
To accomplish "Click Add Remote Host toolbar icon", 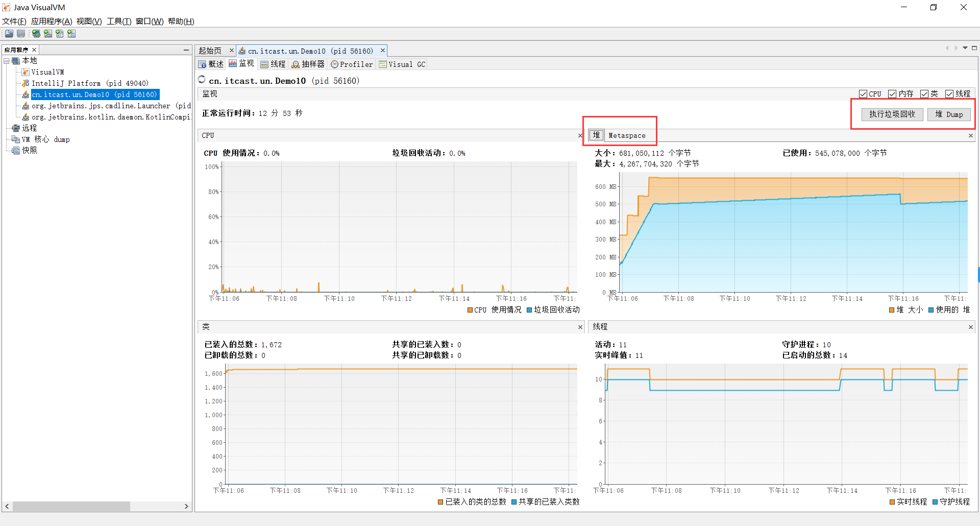I will (36, 34).
